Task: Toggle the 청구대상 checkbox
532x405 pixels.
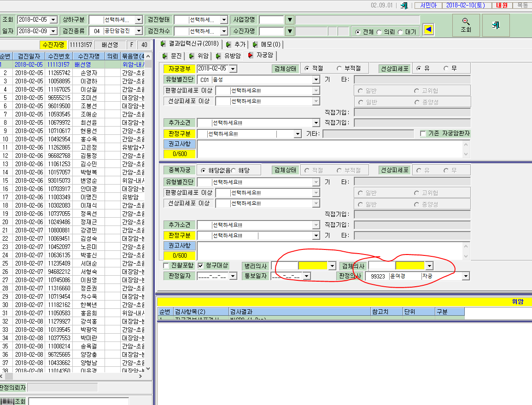Action: tap(200, 266)
